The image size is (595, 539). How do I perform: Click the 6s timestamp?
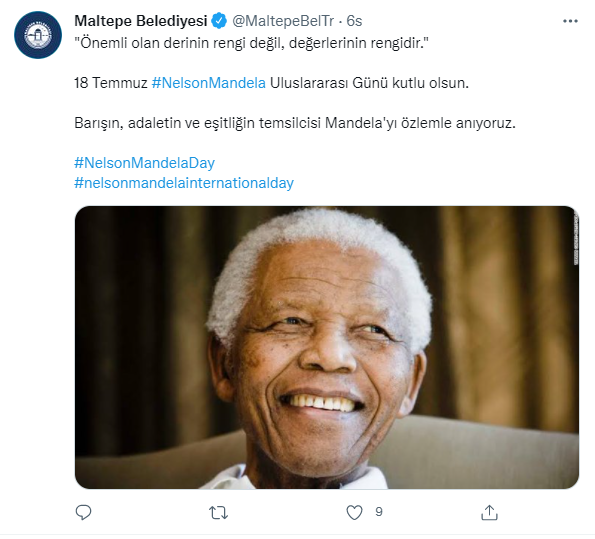354,21
